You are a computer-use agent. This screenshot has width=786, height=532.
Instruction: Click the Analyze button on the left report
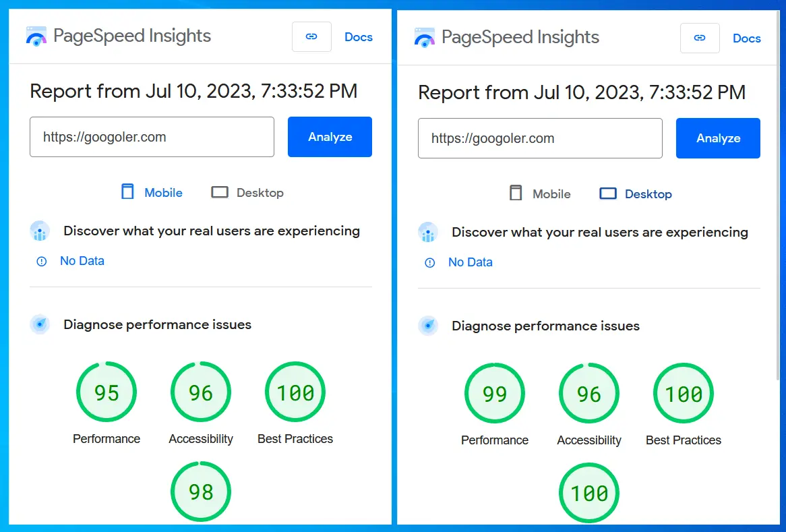click(x=330, y=136)
